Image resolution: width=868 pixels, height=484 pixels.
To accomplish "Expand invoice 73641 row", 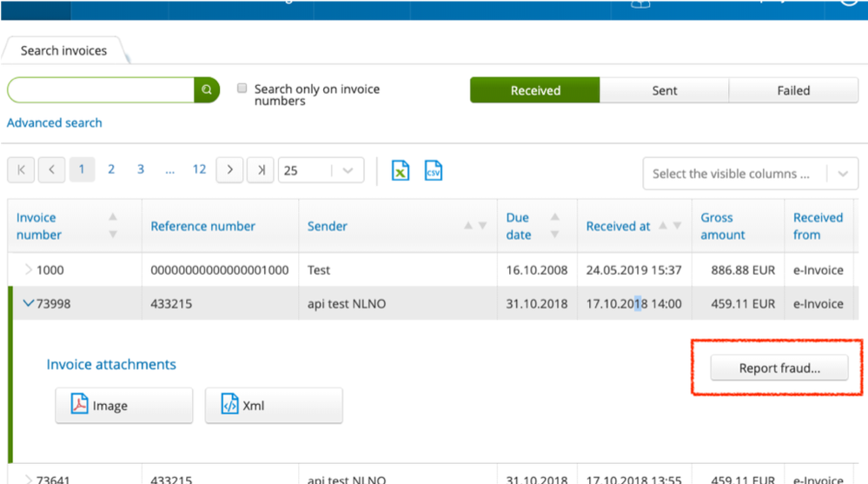I will (x=28, y=479).
